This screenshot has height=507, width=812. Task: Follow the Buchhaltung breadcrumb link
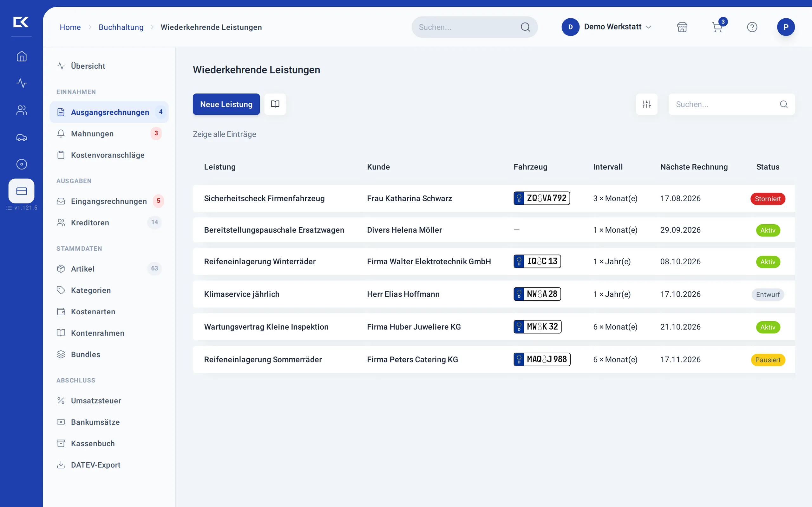pyautogui.click(x=121, y=27)
